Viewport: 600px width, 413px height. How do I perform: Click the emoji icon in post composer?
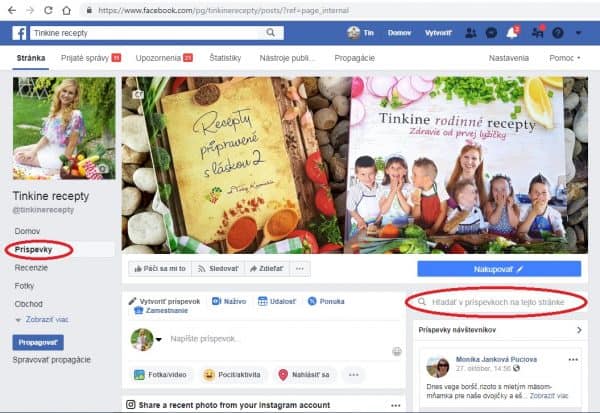point(397,351)
